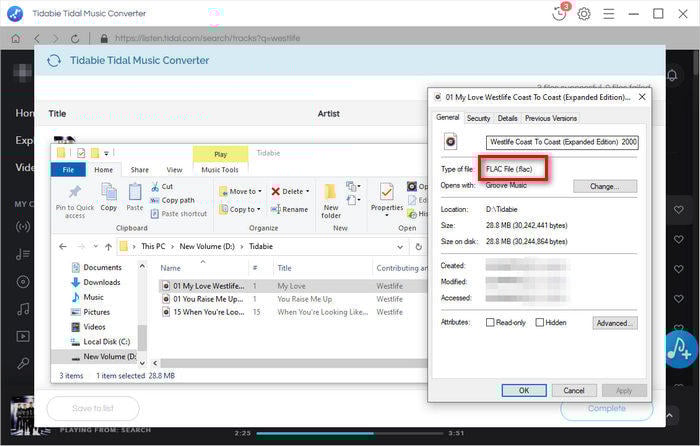Switch to the View ribbon tab
Viewport: 700px width, 446px height.
174,170
